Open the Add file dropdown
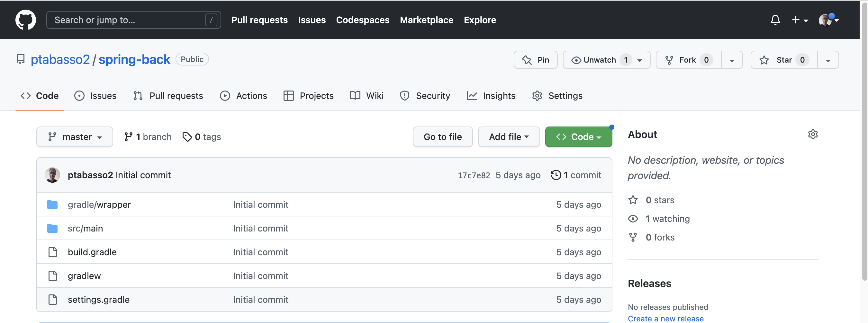This screenshot has height=323, width=868. [x=509, y=137]
